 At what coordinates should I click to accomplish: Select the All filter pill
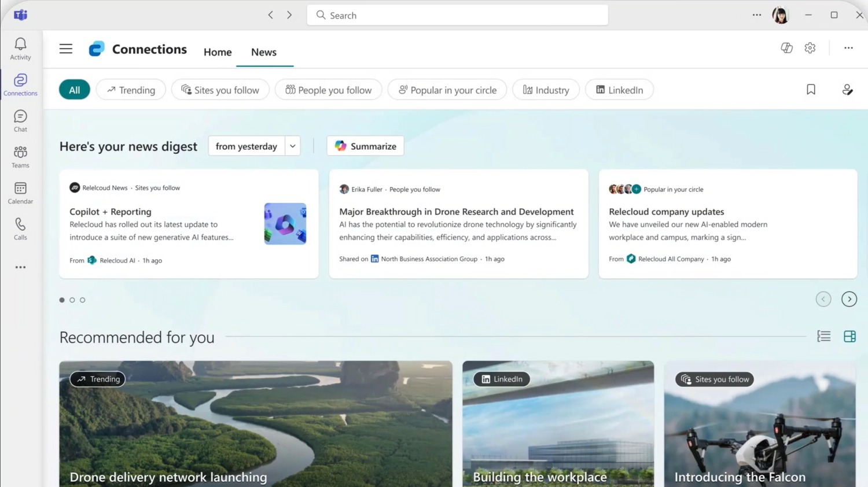(x=75, y=90)
